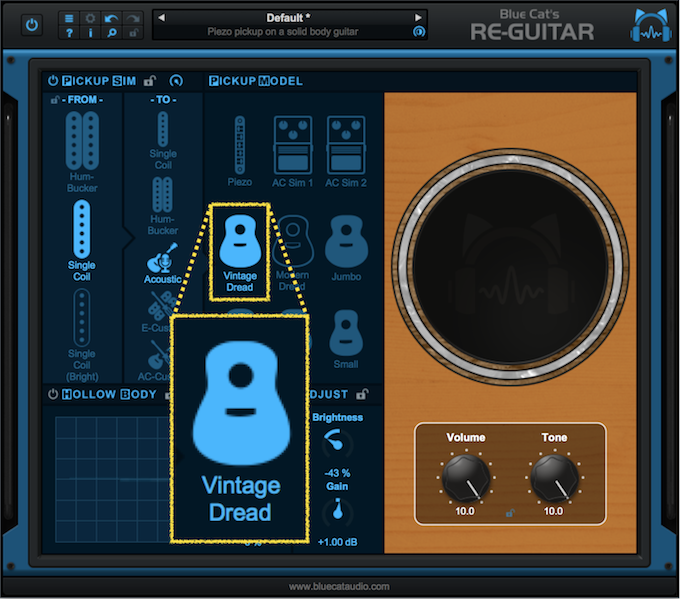Toggle the Pickup Sim lock icon
This screenshot has height=599, width=680.
150,81
